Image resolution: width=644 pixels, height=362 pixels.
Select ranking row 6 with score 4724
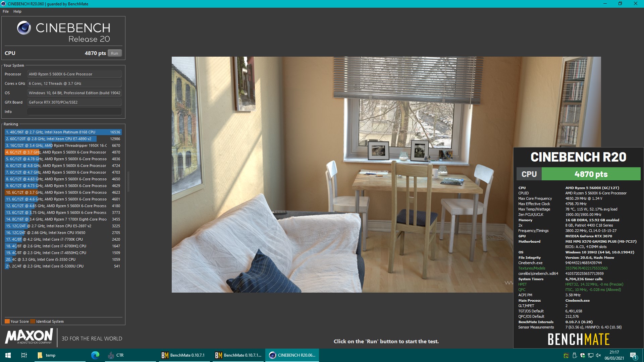point(63,166)
